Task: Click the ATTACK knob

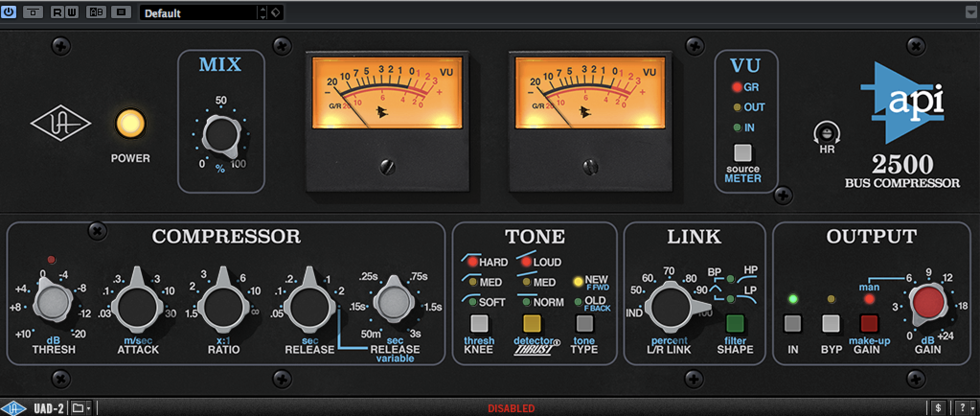Action: (137, 307)
